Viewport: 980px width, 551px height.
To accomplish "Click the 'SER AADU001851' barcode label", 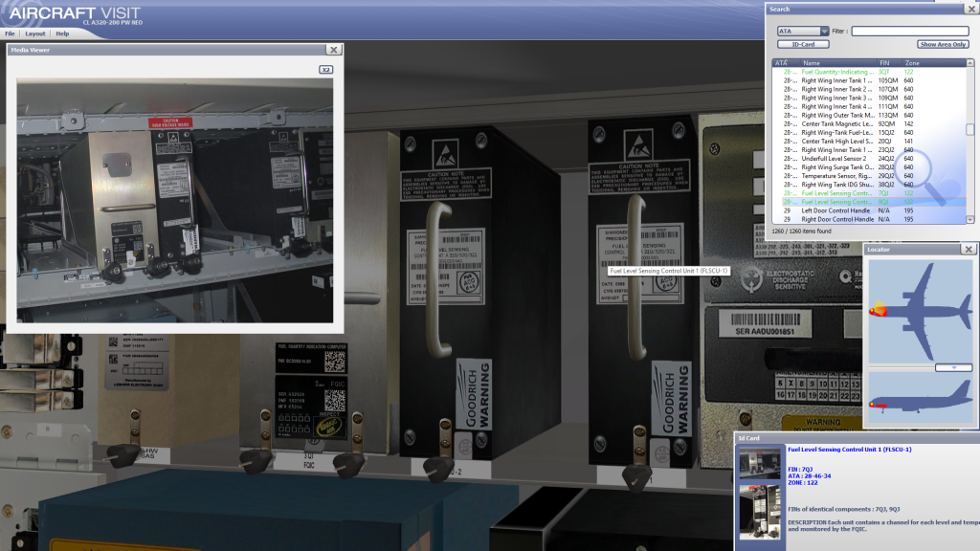I will [765, 325].
